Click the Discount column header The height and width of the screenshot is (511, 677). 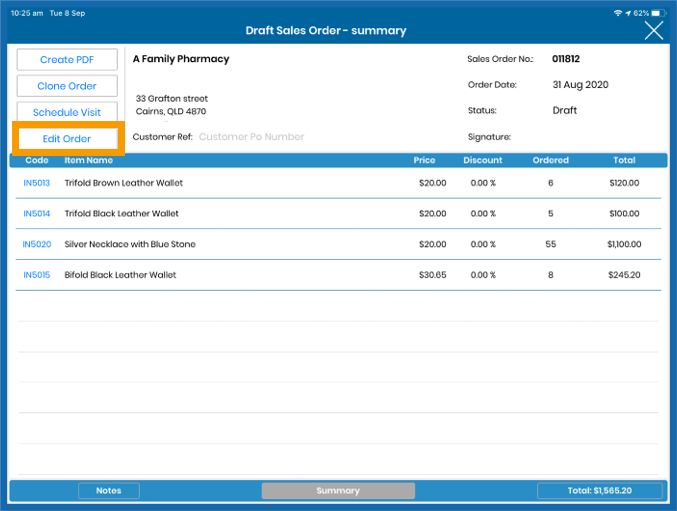tap(483, 160)
